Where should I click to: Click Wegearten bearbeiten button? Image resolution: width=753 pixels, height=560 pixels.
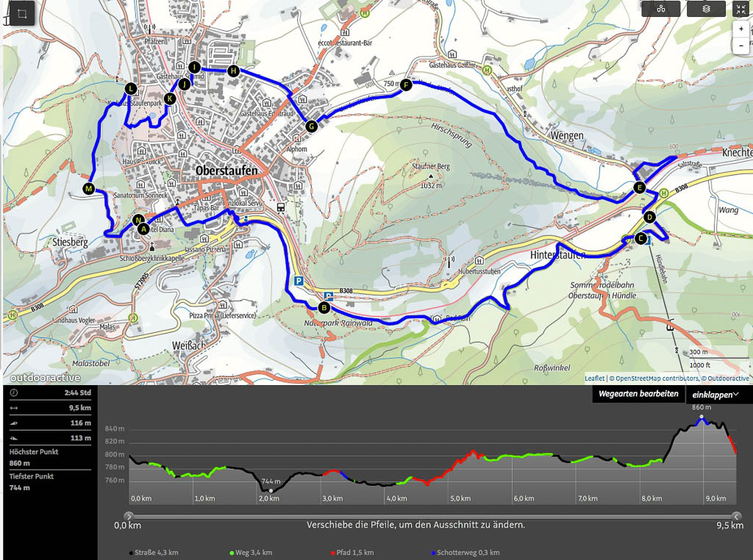(x=638, y=395)
